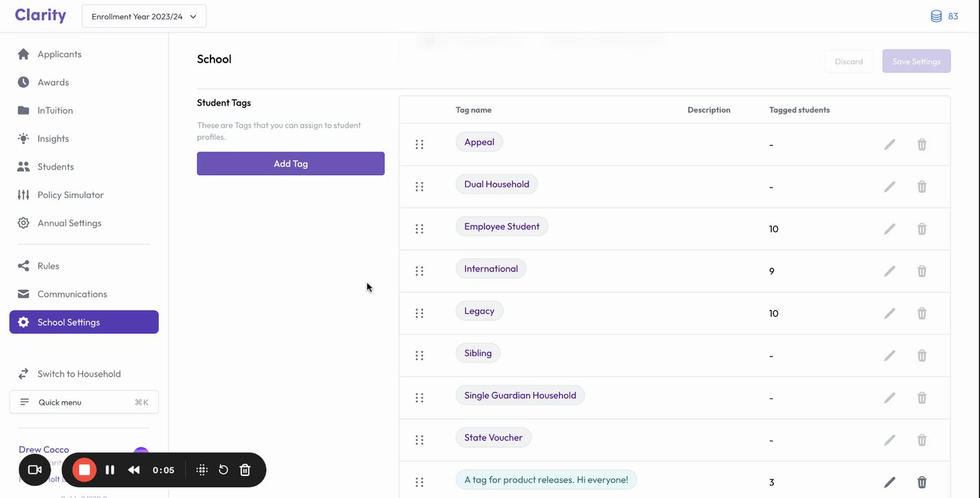Open Annual Settings from the sidebar

[69, 223]
